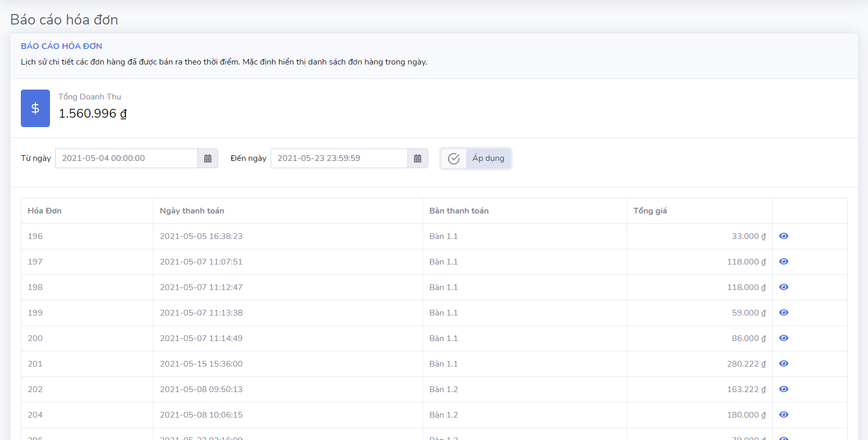Show details for invoice 199
This screenshot has width=868, height=440.
tap(784, 312)
